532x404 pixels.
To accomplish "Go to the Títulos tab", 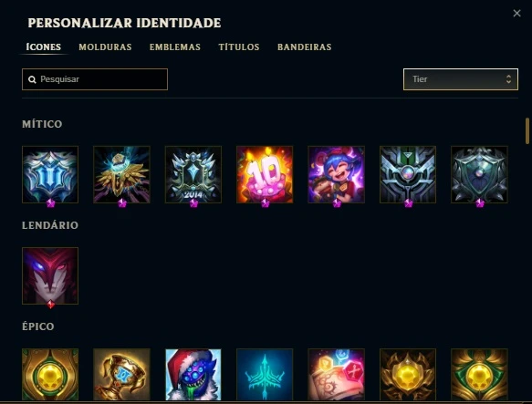I will coord(239,47).
